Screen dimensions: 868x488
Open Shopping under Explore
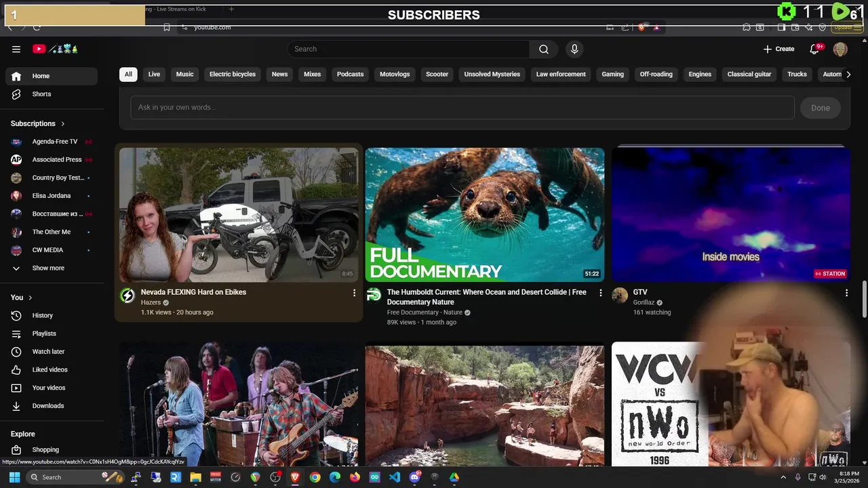[52, 450]
